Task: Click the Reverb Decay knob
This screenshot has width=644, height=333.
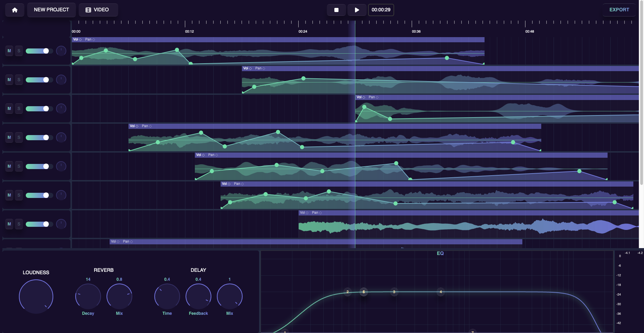Action: (88, 296)
